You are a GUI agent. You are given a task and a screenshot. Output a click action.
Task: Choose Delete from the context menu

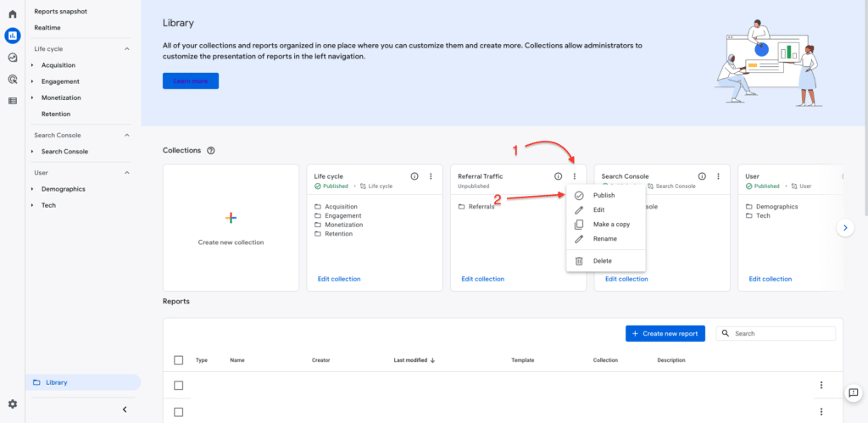605,261
